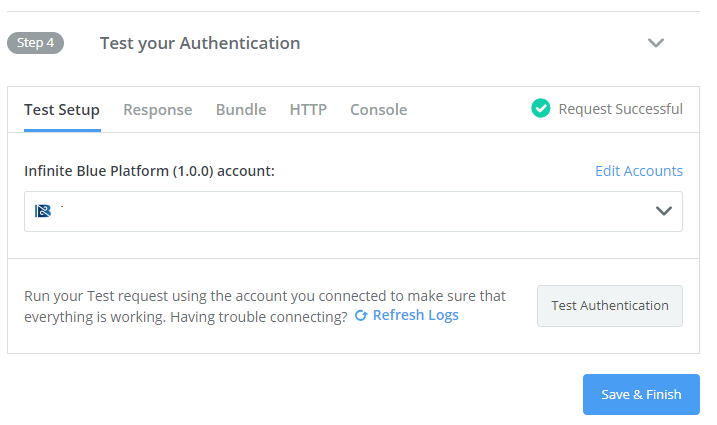This screenshot has width=717, height=425.
Task: Open the Bundle tab
Action: point(241,110)
